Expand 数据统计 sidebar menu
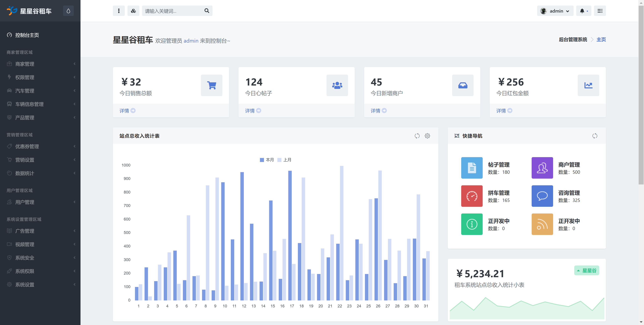 (40, 173)
